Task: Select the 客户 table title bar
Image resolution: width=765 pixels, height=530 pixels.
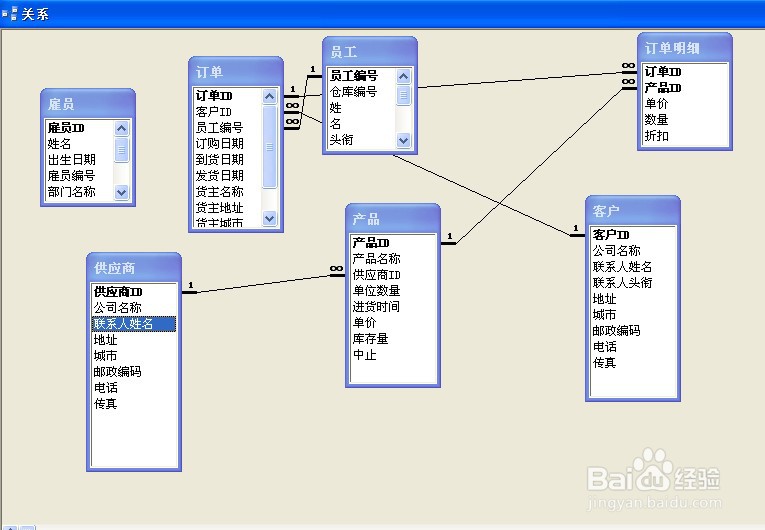Action: (x=633, y=210)
